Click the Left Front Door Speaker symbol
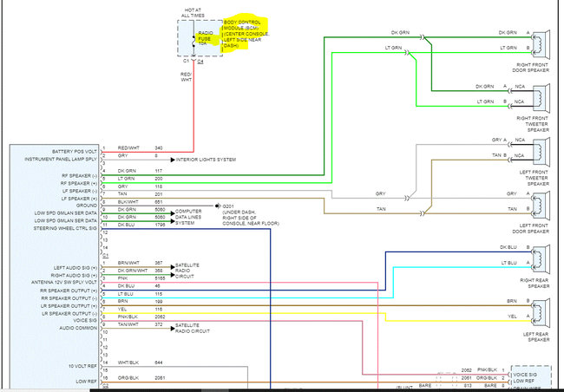Screen dimensions: 564x392 click(541, 206)
